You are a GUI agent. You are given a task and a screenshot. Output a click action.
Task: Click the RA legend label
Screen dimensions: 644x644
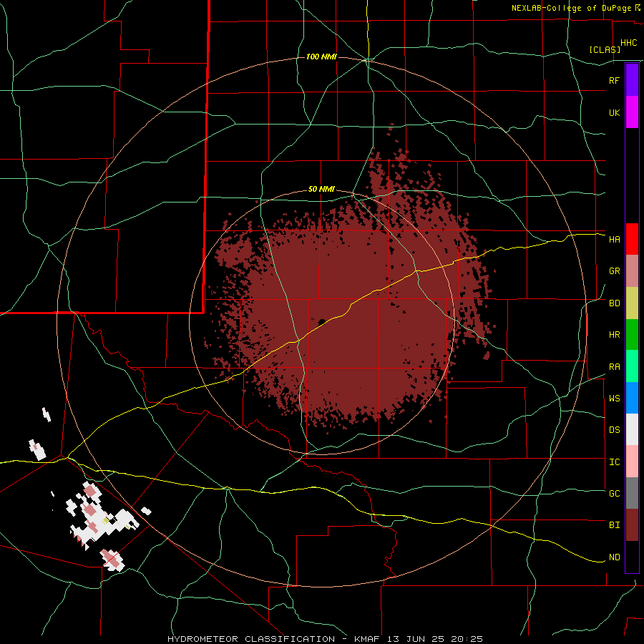click(614, 367)
